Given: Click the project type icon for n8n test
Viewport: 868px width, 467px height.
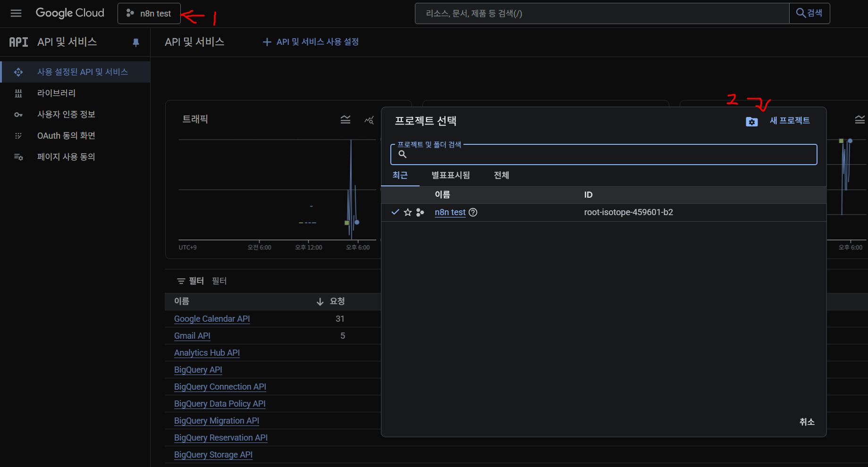Looking at the screenshot, I should coord(420,213).
